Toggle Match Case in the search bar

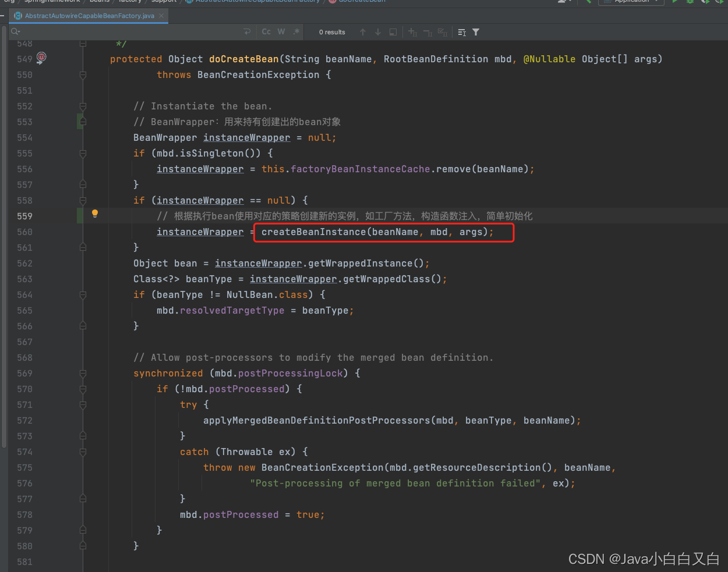(266, 32)
